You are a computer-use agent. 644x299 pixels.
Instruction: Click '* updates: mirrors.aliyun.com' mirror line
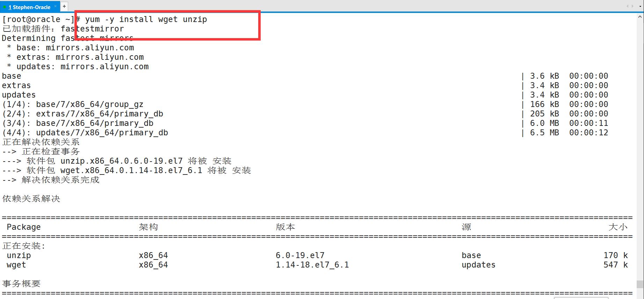coord(78,66)
